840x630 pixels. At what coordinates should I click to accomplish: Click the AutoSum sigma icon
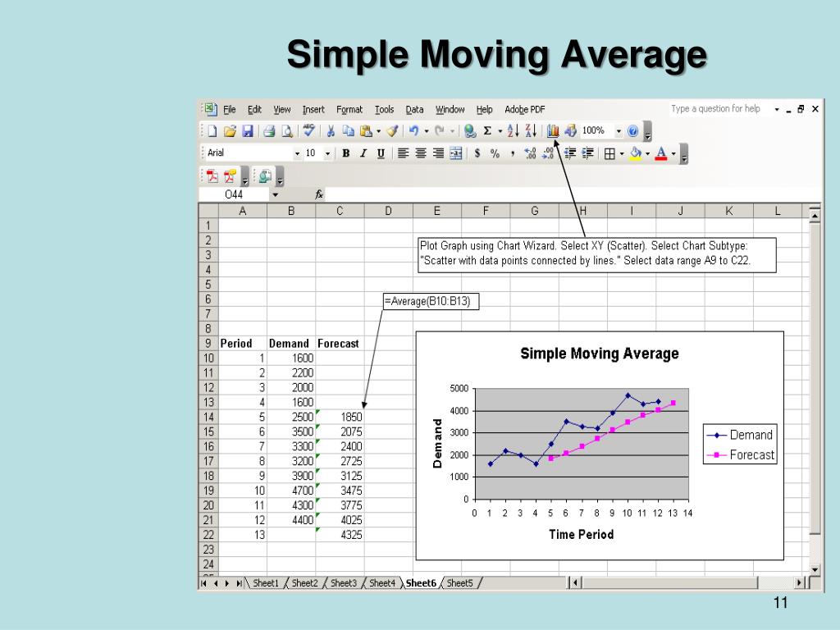pos(487,130)
